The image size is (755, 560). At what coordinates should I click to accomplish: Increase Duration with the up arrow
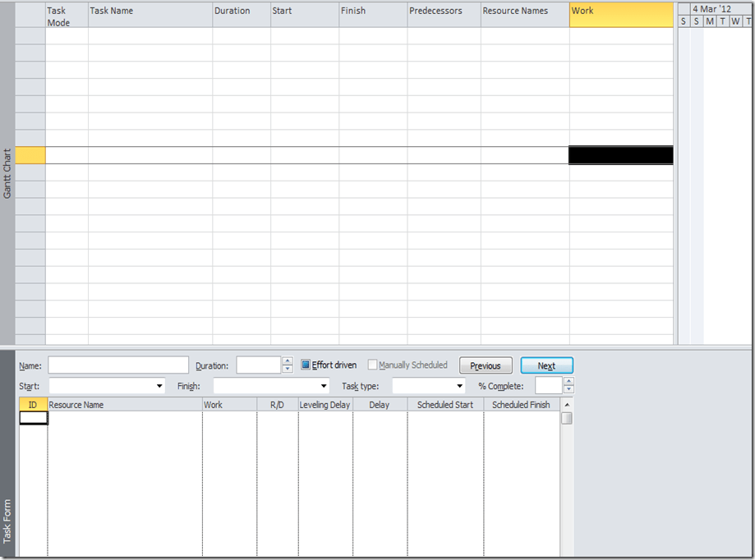pyautogui.click(x=288, y=360)
